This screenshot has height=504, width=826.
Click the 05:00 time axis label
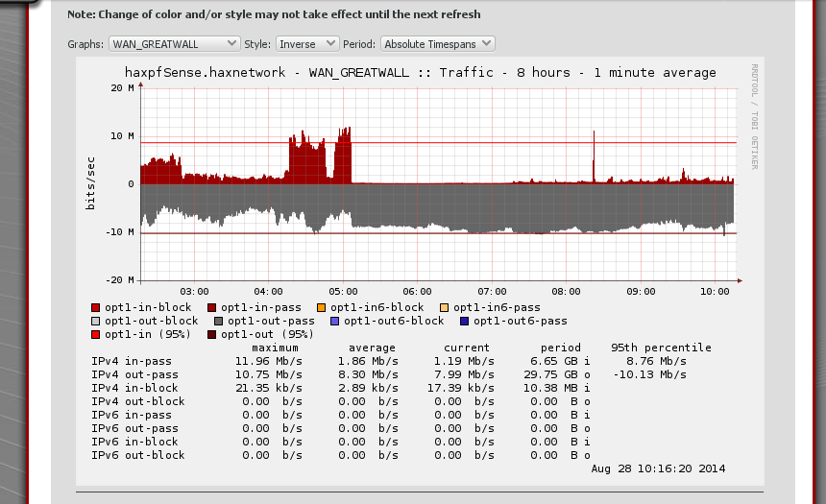click(x=344, y=292)
